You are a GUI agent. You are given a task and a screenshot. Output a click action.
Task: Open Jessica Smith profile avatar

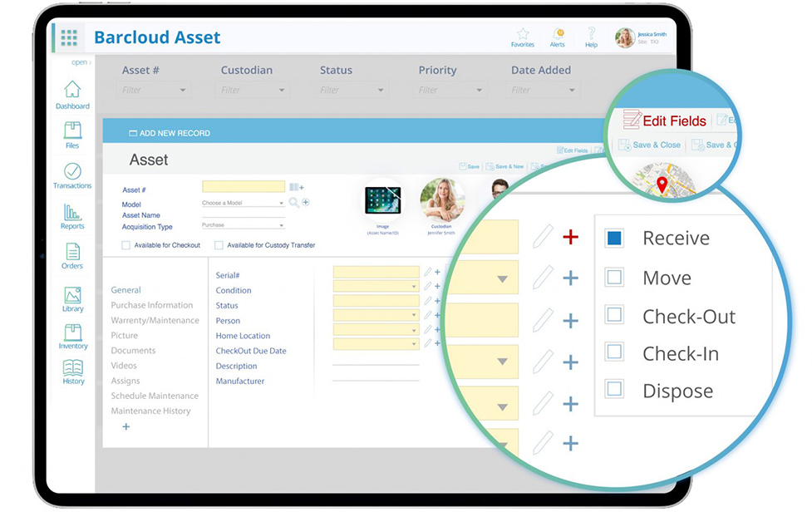[x=625, y=37]
